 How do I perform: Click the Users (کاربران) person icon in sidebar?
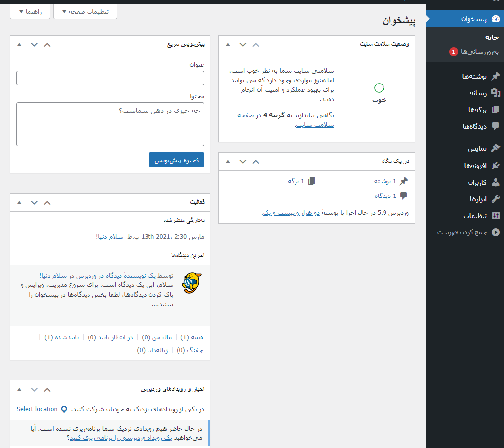click(x=496, y=182)
